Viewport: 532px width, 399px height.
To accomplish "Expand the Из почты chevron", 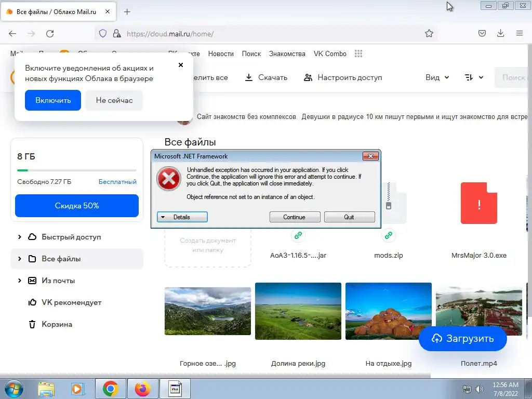I will point(19,281).
